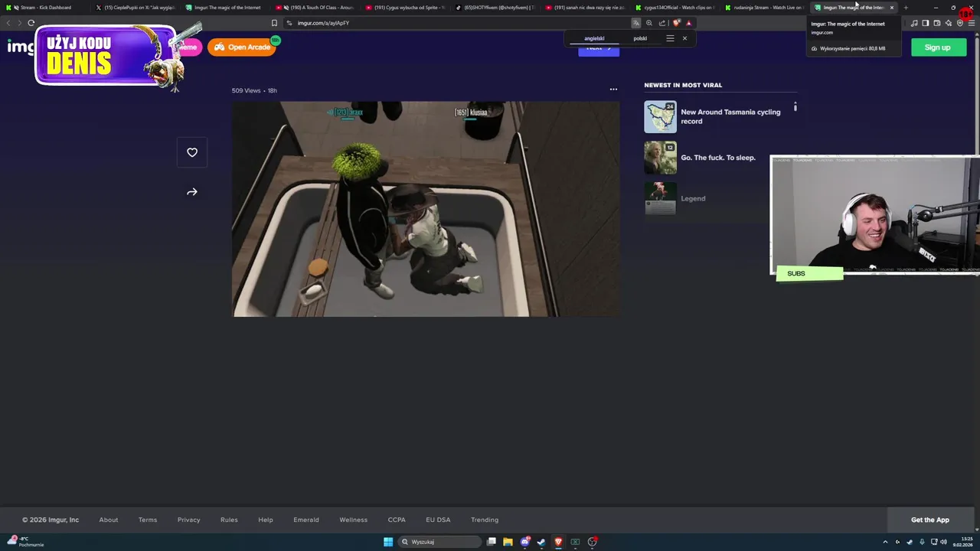Select the angielski language tab
Screen dimensions: 980x551
(594, 38)
